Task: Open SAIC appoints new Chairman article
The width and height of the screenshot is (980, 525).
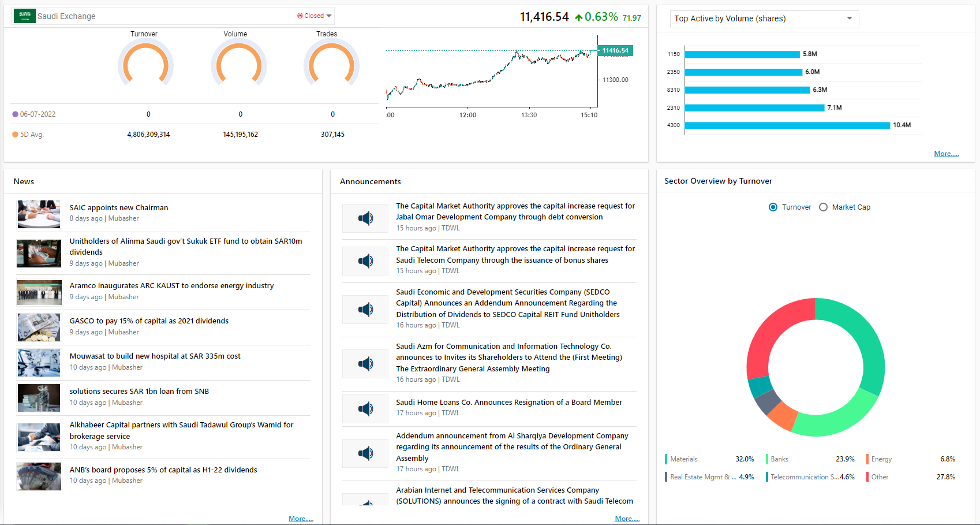Action: click(119, 208)
